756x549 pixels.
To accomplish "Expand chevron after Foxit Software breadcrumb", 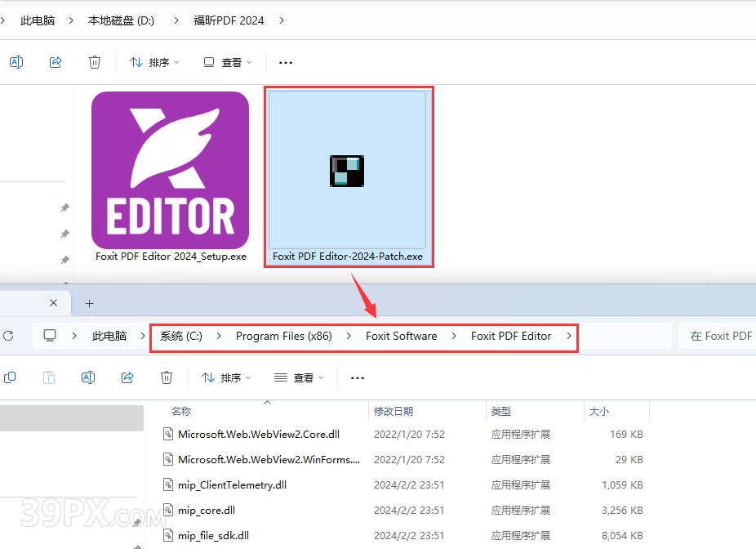I will [x=454, y=336].
